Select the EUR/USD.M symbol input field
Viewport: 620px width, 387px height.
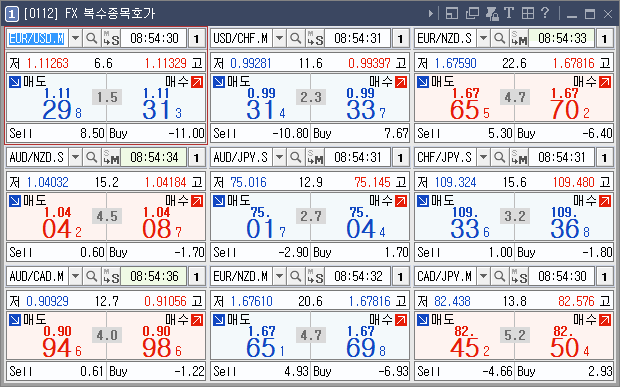(37, 38)
